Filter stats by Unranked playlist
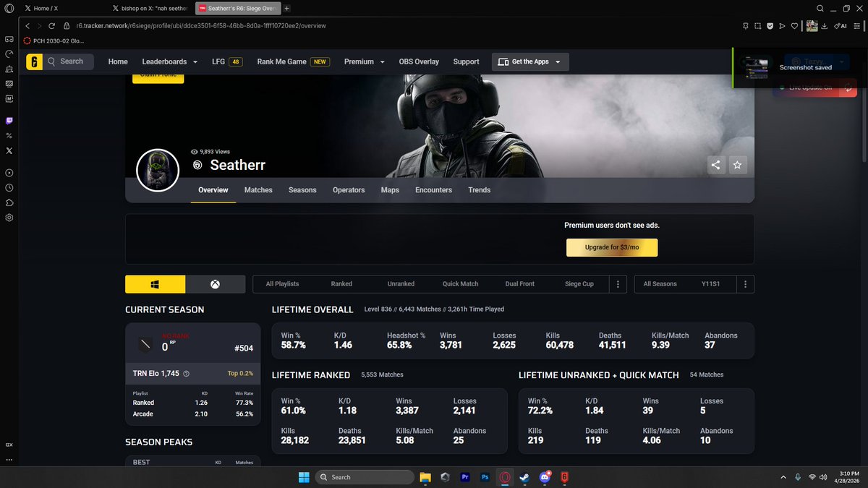 pyautogui.click(x=401, y=284)
